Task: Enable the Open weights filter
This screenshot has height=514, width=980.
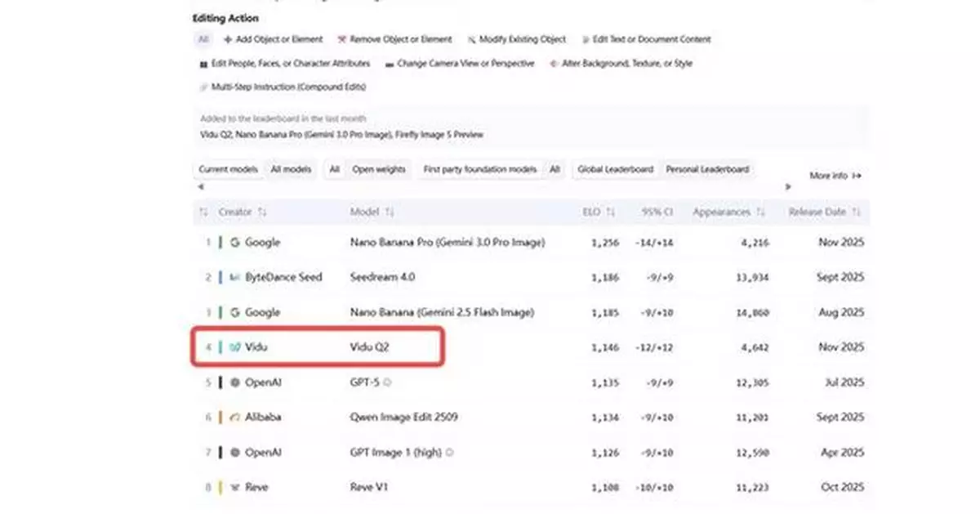Action: tap(378, 170)
